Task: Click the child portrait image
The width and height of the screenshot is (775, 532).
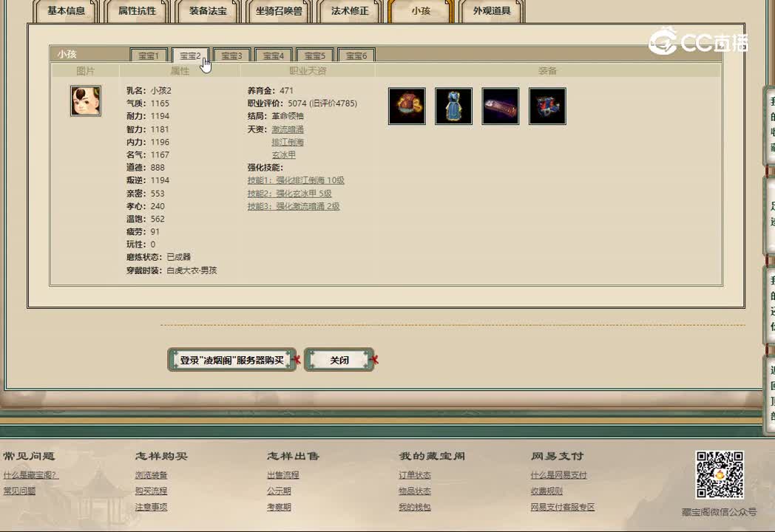Action: pos(85,100)
